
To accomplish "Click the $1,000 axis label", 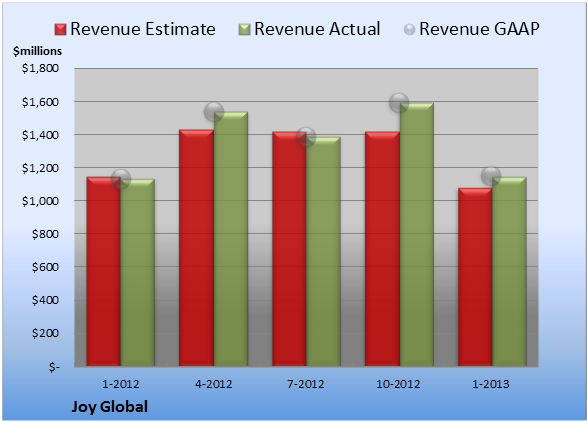I will pyautogui.click(x=40, y=201).
